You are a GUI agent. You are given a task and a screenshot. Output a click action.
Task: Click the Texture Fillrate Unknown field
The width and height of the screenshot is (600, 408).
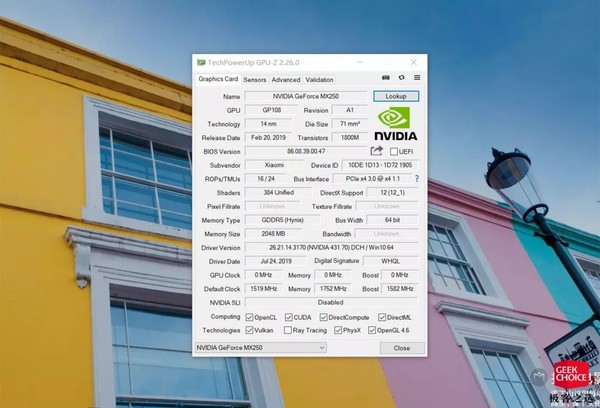coord(387,206)
